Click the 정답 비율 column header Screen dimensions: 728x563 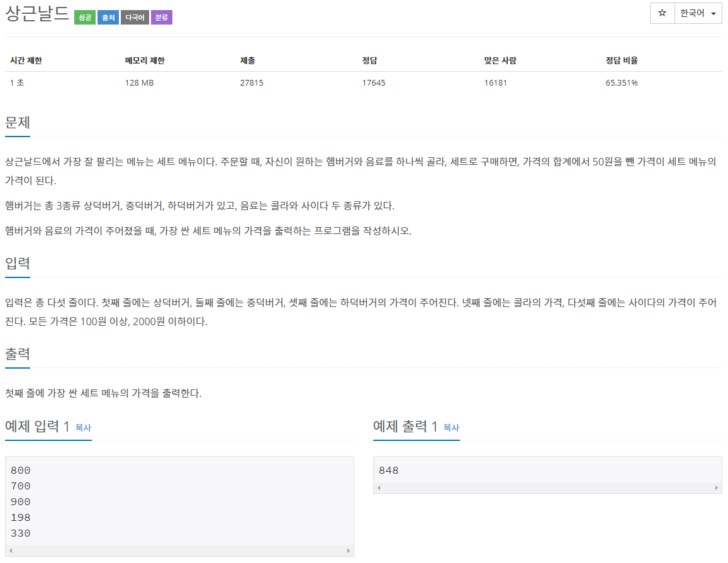pos(622,60)
